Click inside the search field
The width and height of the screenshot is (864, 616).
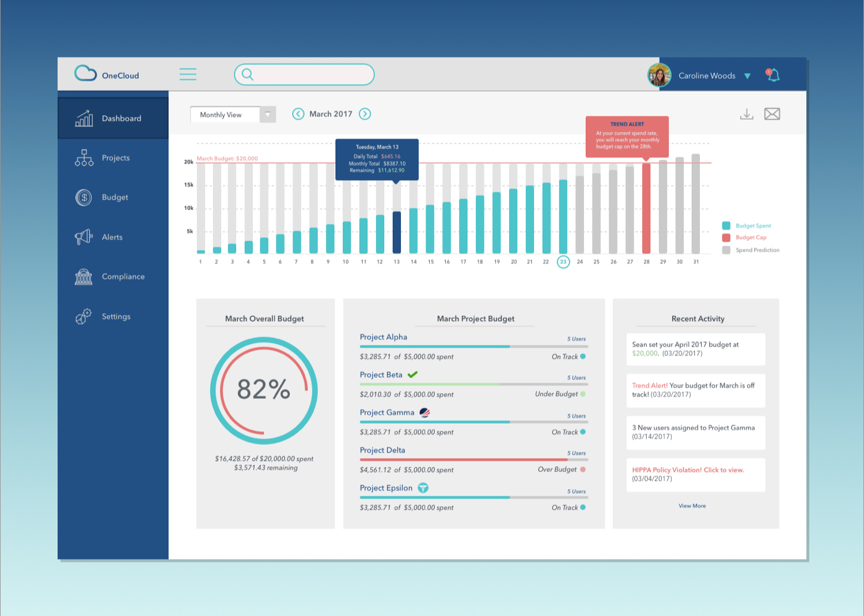pyautogui.click(x=304, y=74)
